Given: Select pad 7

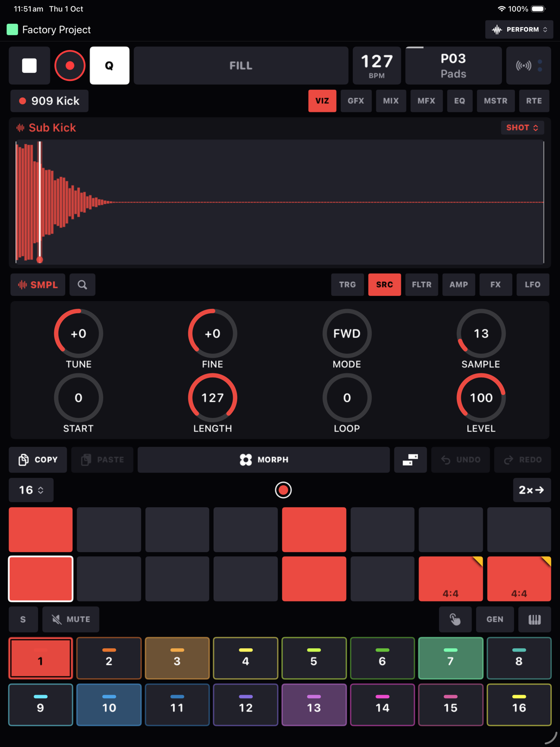Looking at the screenshot, I should coord(451,659).
